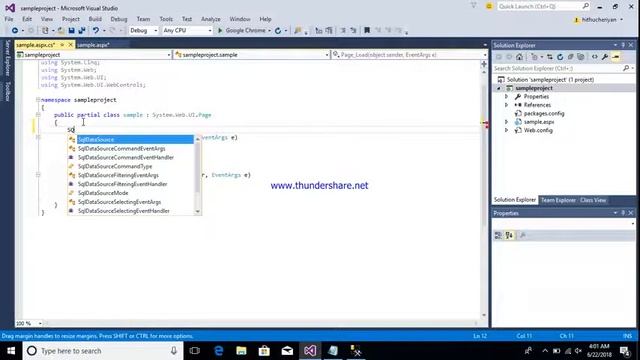Collapse the sampleproject project node
The image size is (640, 360).
pyautogui.click(x=499, y=88)
